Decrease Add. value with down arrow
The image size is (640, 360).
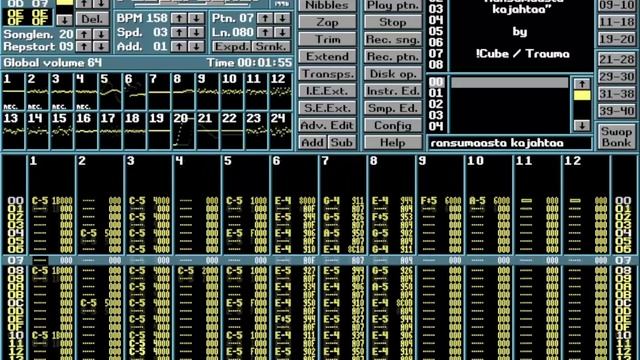click(196, 47)
